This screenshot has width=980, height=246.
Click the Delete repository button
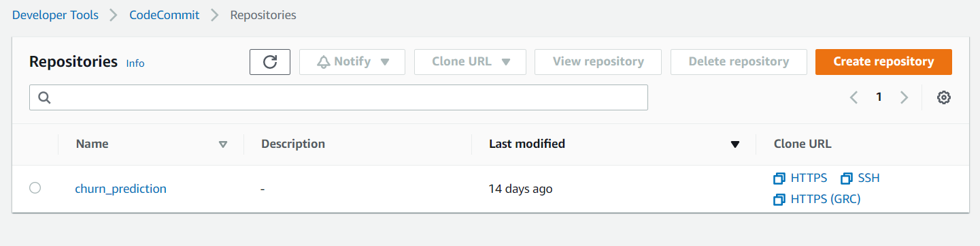(739, 62)
